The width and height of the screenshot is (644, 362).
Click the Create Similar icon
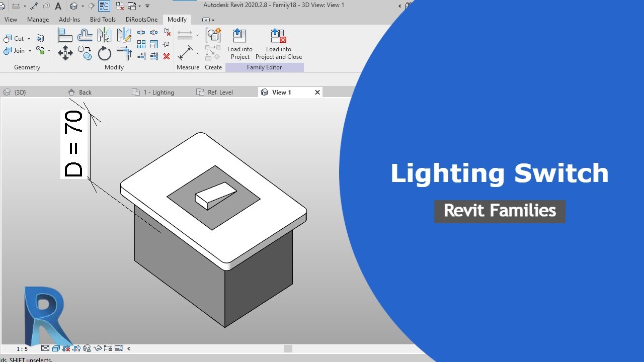[213, 53]
